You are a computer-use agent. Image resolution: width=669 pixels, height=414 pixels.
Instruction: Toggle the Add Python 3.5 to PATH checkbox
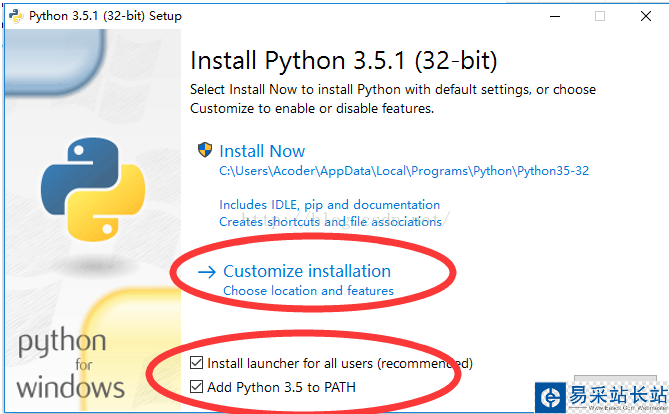coord(196,386)
